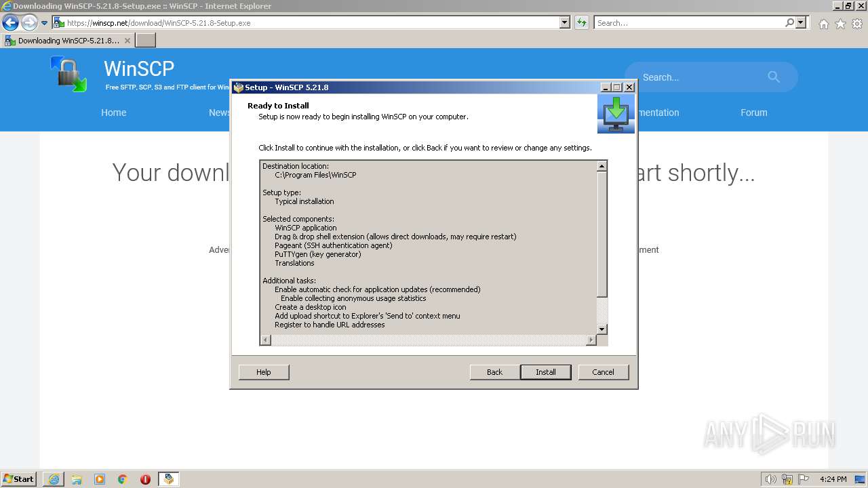Cancel the WinSCP setup
868x488 pixels.
click(603, 372)
